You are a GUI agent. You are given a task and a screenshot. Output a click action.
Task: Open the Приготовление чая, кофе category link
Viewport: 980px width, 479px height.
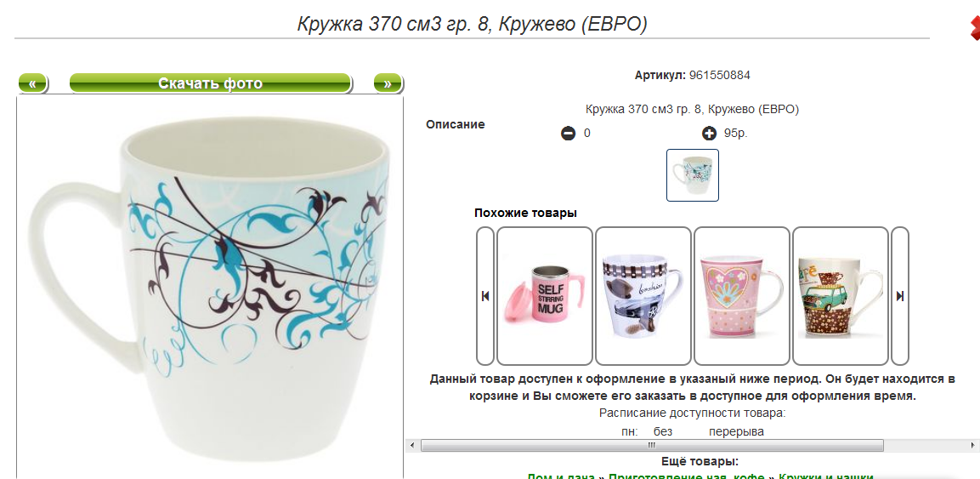click(x=687, y=477)
